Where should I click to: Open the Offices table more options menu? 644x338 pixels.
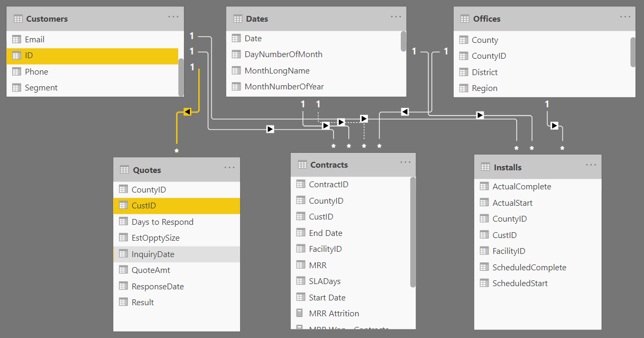click(x=625, y=17)
